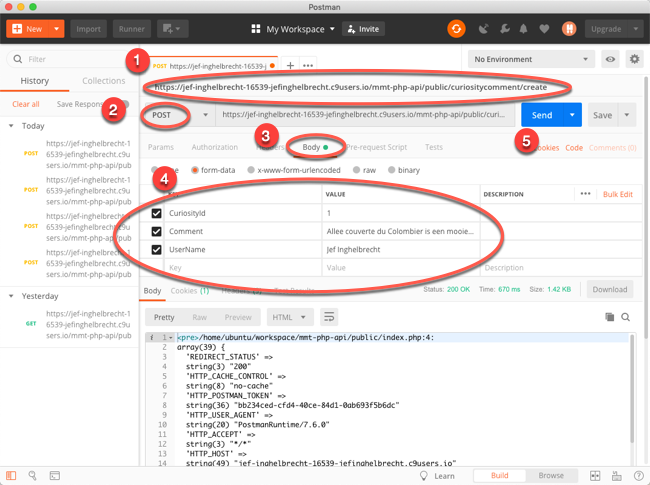Select the binary body type
The height and width of the screenshot is (485, 650).
tap(391, 170)
